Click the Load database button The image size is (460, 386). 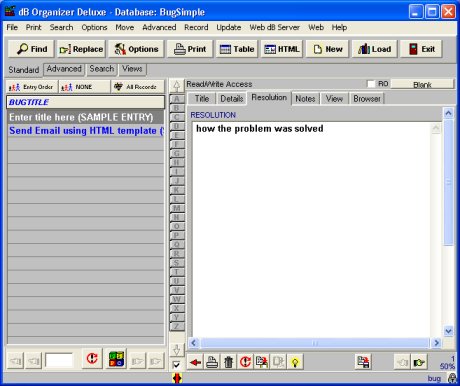click(374, 49)
